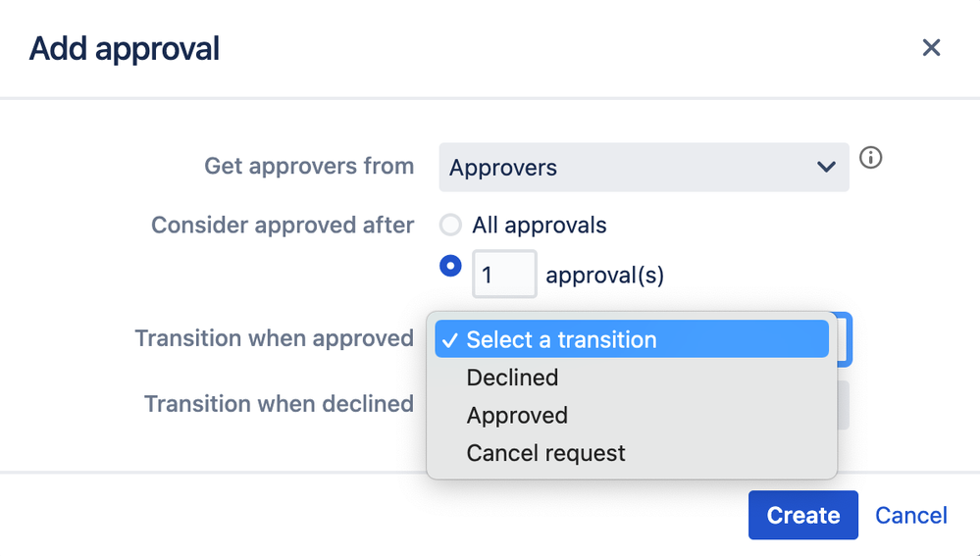Close the Add approval dialog

931,48
